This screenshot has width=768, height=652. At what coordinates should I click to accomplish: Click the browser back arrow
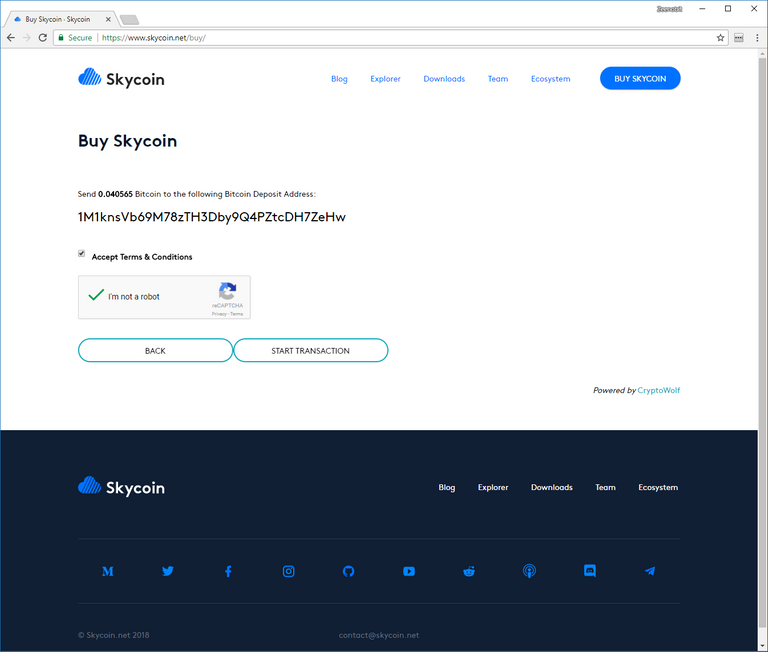pyautogui.click(x=11, y=38)
